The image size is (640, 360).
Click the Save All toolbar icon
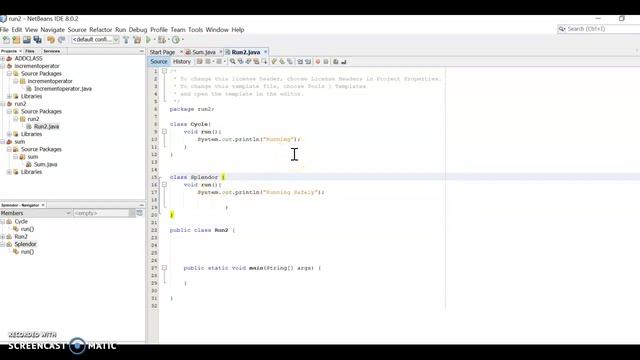(x=38, y=40)
